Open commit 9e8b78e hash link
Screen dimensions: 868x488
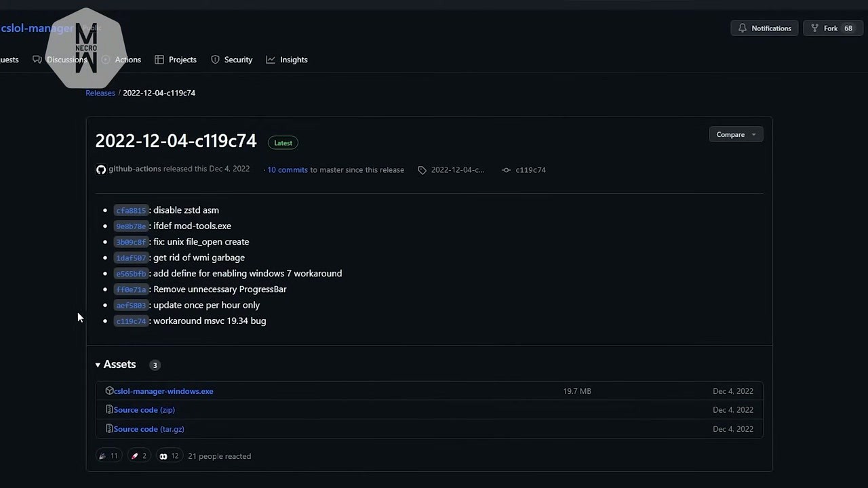131,226
